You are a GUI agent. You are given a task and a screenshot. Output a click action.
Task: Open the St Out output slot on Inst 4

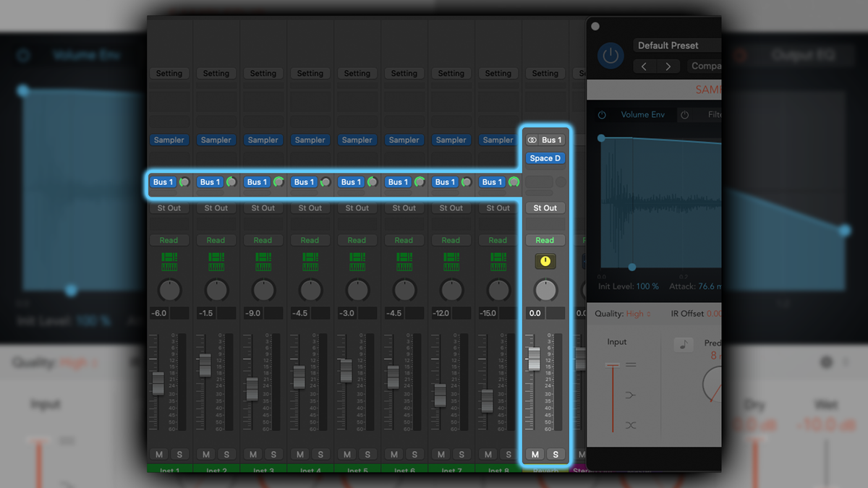click(x=310, y=207)
